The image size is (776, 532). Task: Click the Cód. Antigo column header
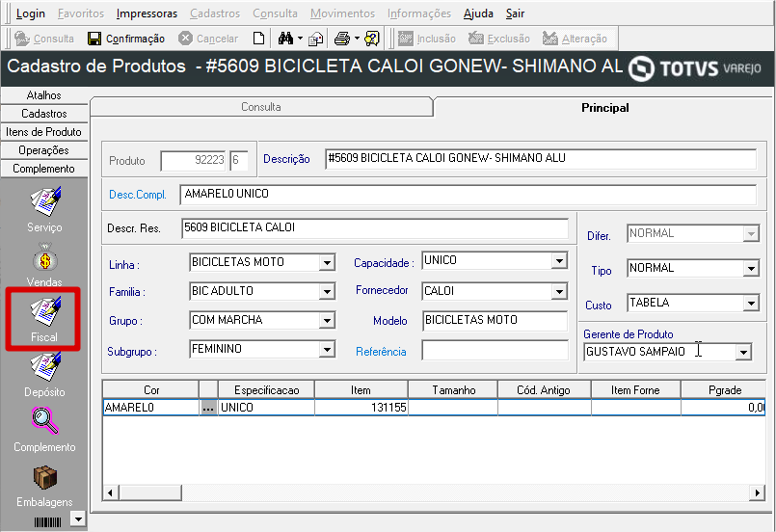(544, 390)
